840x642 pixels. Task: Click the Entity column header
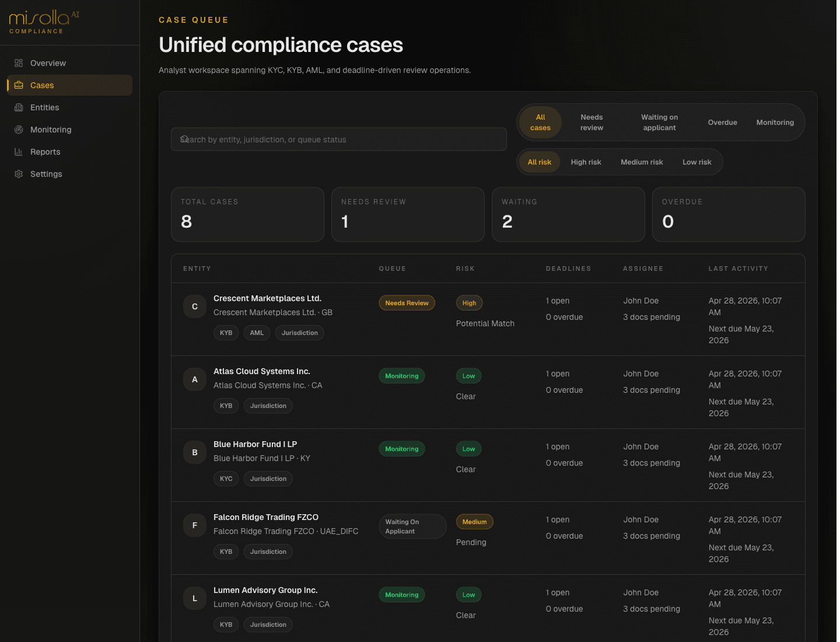pyautogui.click(x=197, y=268)
